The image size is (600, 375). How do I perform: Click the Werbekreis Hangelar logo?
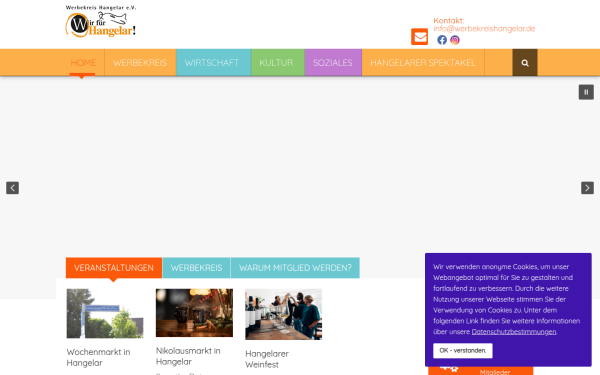(101, 21)
